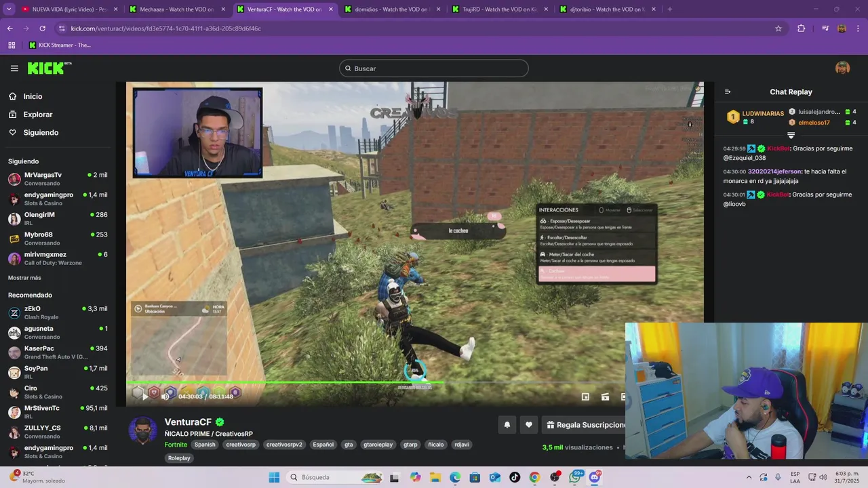868x488 pixels.
Task: Open SoyPan recommended channel
Action: tap(58, 372)
